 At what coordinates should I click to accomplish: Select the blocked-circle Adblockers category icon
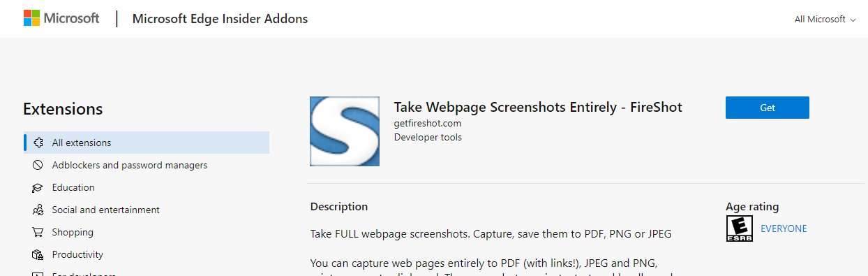[38, 165]
